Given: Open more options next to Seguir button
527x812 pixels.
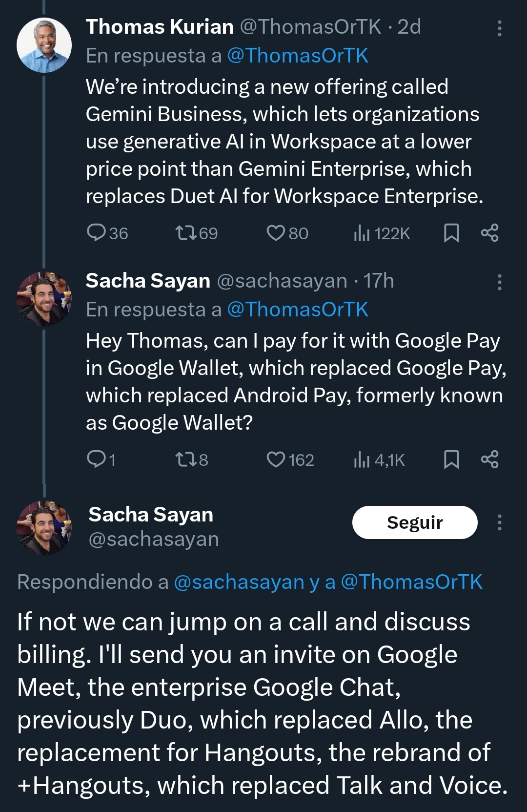Looking at the screenshot, I should pos(499,522).
